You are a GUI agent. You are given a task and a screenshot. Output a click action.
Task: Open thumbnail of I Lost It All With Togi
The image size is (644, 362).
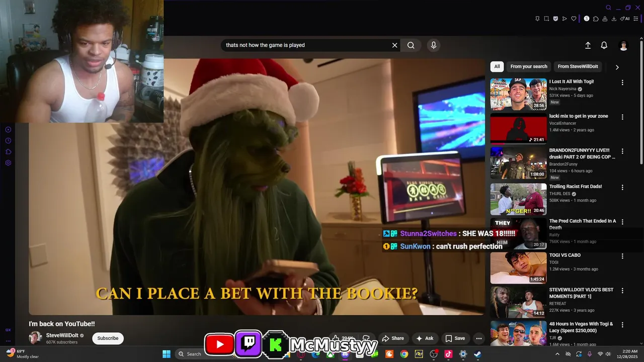coord(518,94)
